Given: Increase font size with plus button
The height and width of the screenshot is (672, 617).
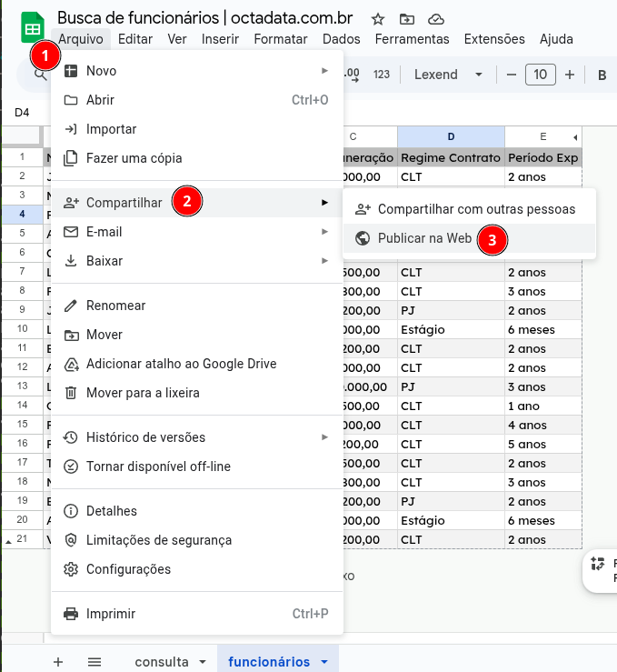Looking at the screenshot, I should (x=570, y=75).
